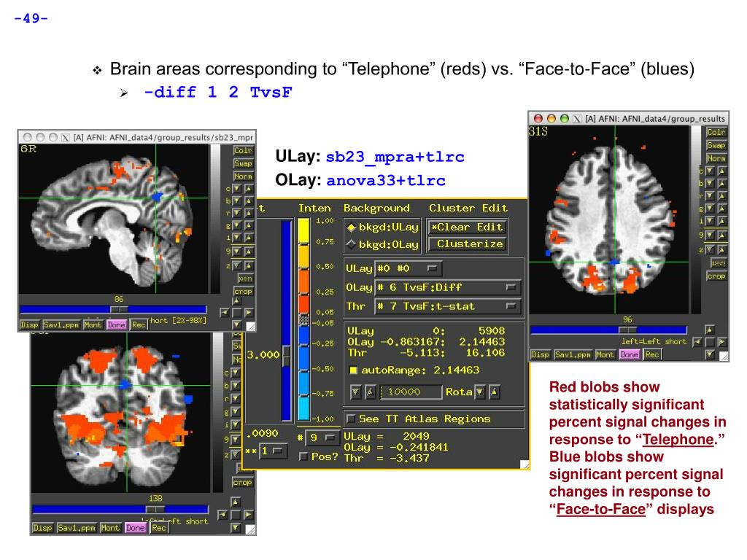Screen dimensions: 747x560
Task: Open ULay sub-brick dropdown '#0 #0'
Action: pyautogui.click(x=409, y=268)
